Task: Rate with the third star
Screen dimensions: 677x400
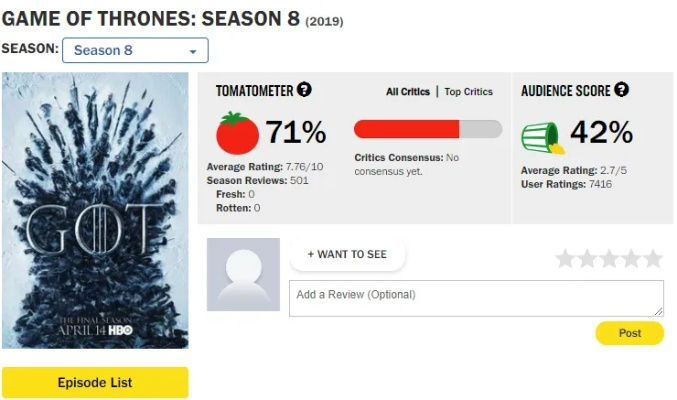Action: [x=609, y=259]
